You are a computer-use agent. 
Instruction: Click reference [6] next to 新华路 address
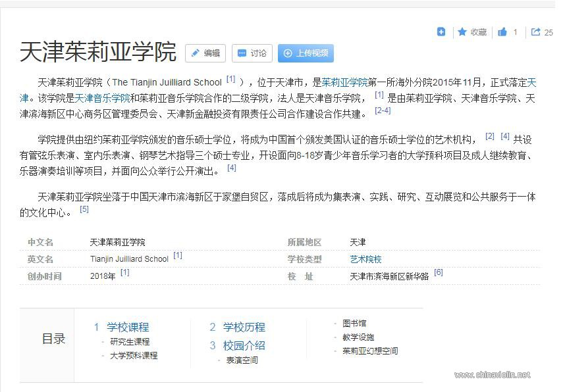(439, 272)
